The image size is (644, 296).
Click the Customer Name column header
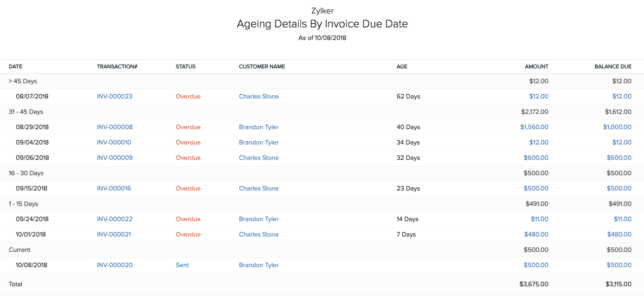point(262,67)
